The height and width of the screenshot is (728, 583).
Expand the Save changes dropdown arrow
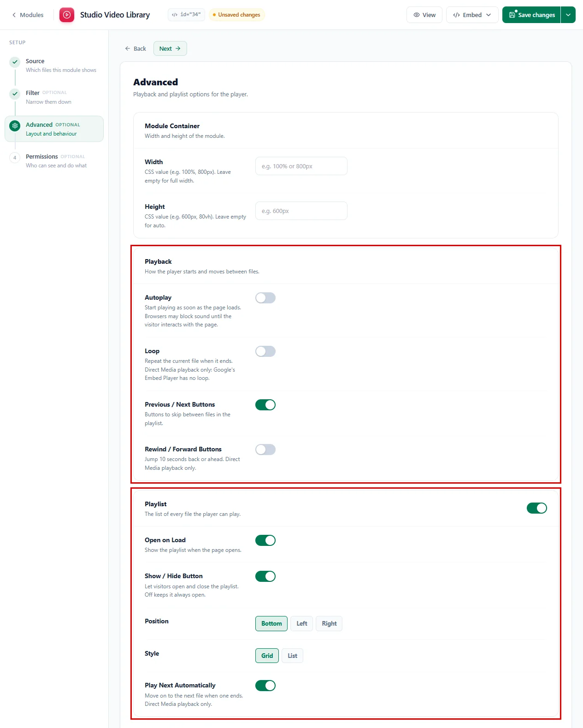tap(568, 15)
